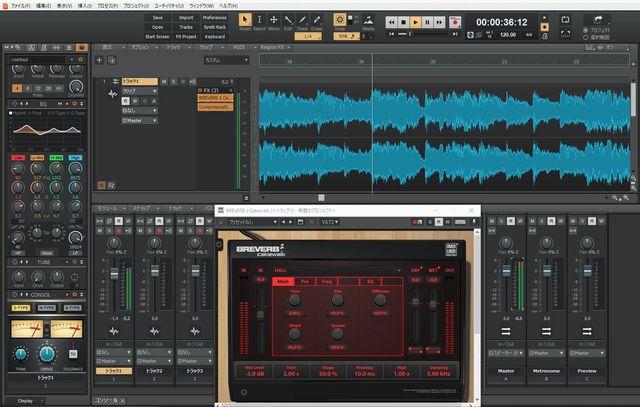
Task: Click the BREVERB DRY level fader
Action: pos(415,302)
